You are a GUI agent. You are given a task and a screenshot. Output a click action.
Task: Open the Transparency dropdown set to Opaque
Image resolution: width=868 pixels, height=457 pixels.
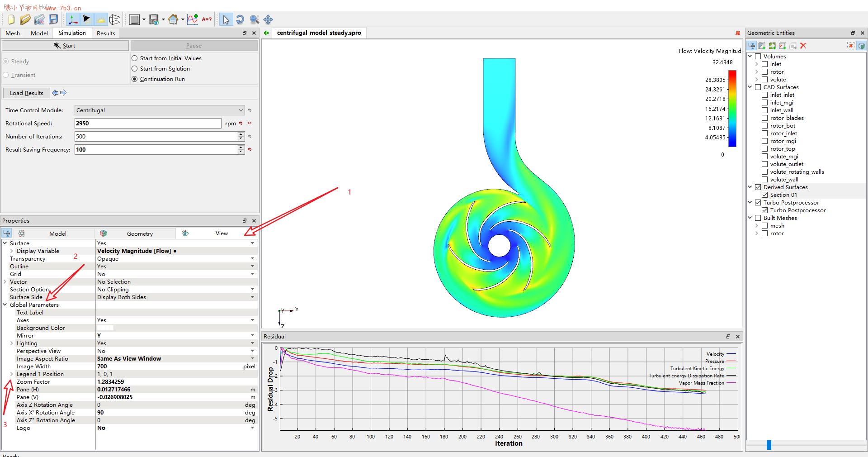pos(175,259)
